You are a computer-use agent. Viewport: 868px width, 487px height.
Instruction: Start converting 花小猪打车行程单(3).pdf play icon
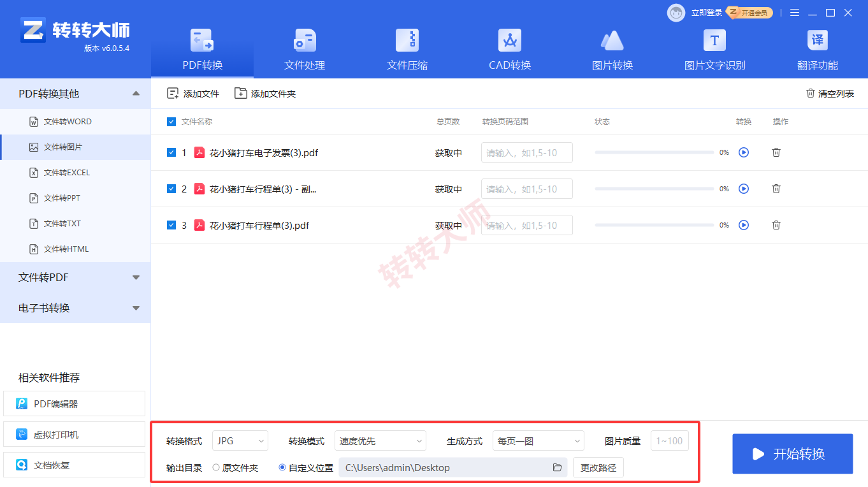[x=744, y=225]
